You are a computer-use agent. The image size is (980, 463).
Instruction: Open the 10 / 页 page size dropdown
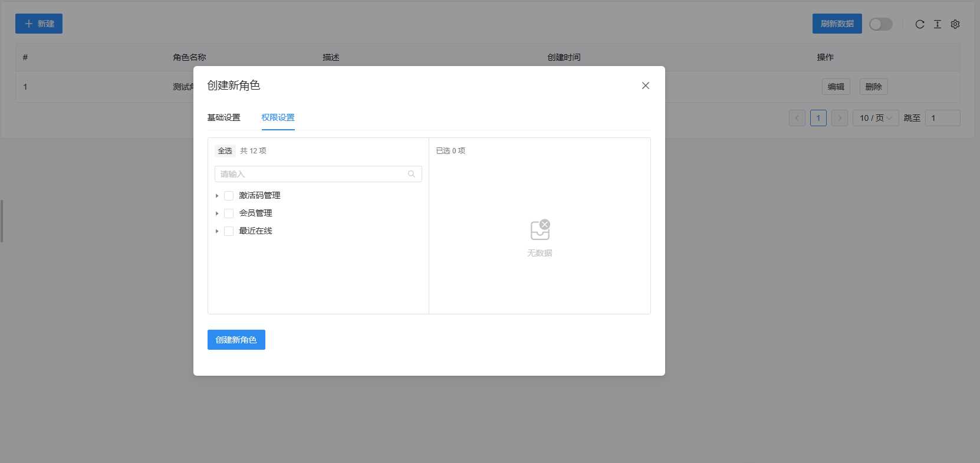click(x=876, y=118)
